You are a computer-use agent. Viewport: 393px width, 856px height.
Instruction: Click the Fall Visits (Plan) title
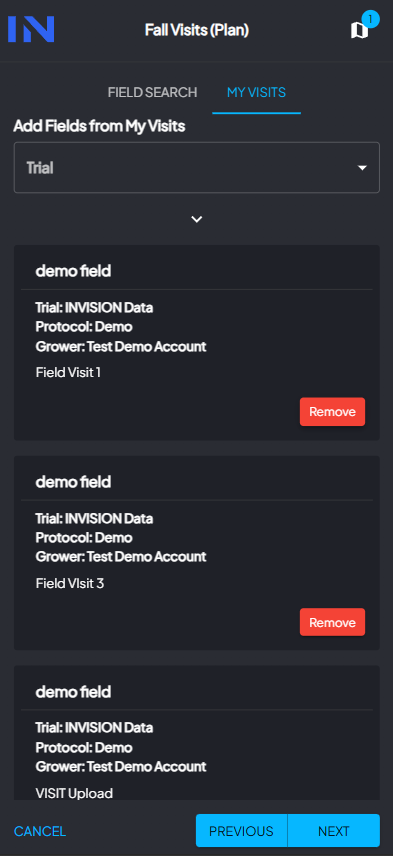(197, 30)
